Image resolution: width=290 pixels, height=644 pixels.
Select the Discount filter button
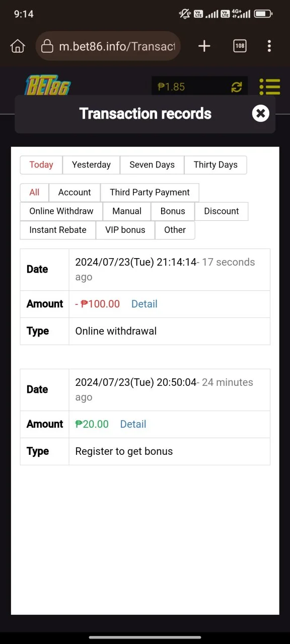pyautogui.click(x=222, y=211)
